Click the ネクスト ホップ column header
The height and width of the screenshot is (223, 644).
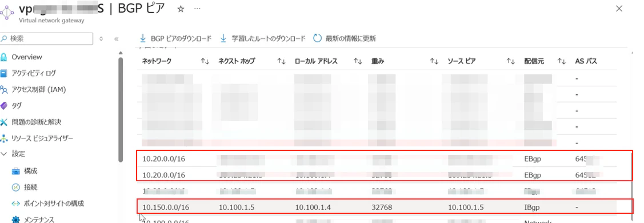click(237, 61)
